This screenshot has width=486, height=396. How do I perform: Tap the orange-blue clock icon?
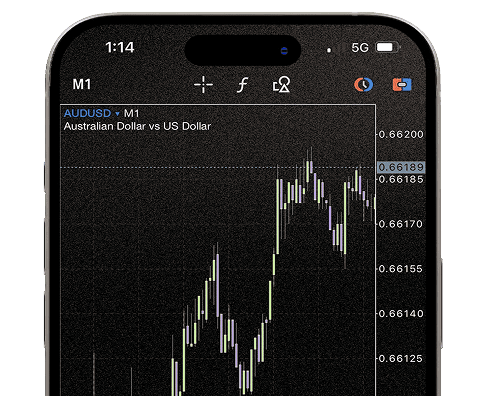click(x=363, y=85)
